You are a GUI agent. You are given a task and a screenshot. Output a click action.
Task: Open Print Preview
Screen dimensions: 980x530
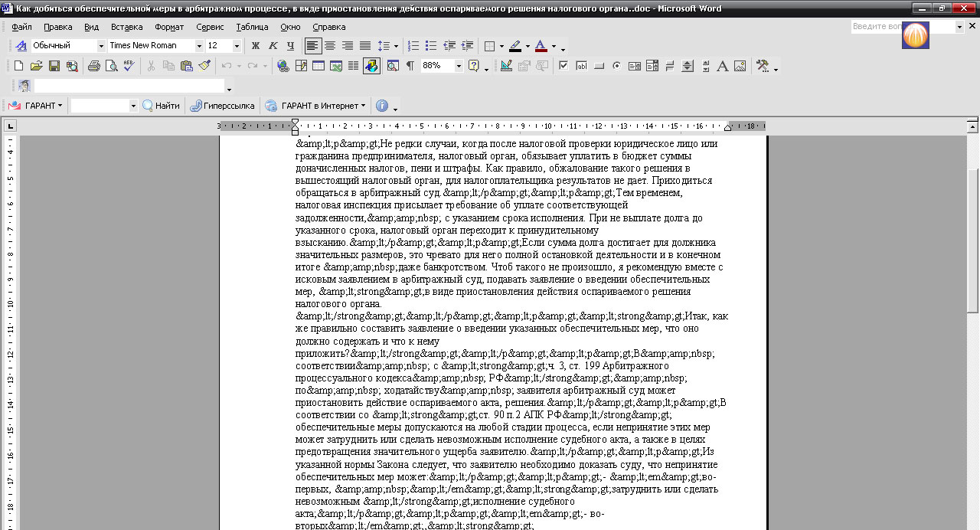tap(111, 66)
